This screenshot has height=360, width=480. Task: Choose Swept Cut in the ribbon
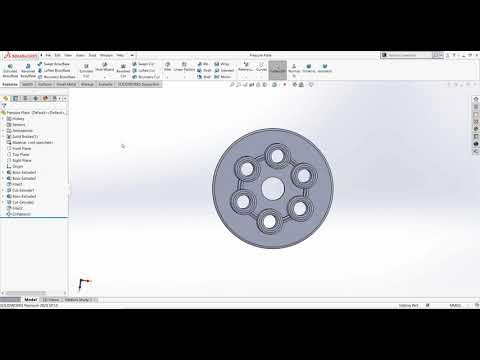[x=143, y=64]
